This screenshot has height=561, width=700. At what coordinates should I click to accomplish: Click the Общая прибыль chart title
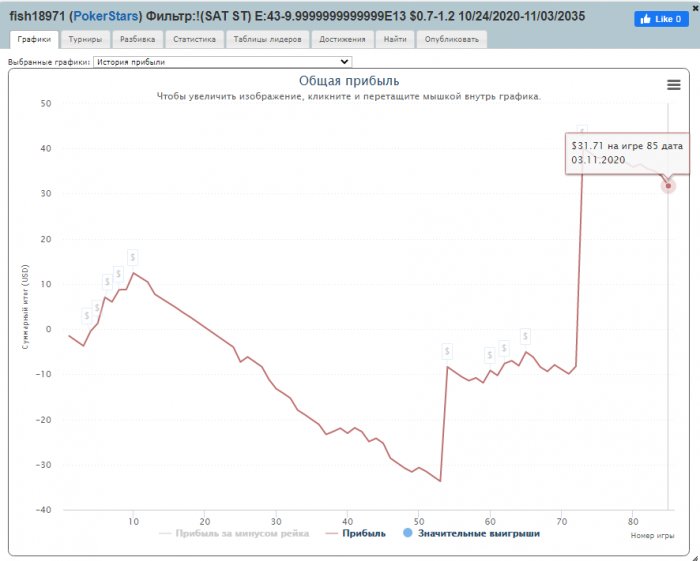tap(349, 81)
